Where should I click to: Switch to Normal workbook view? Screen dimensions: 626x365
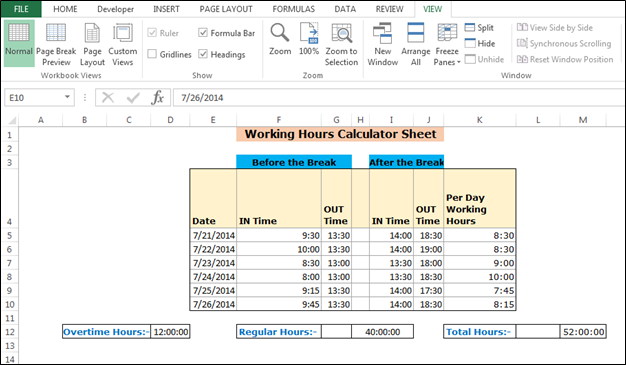pos(19,43)
